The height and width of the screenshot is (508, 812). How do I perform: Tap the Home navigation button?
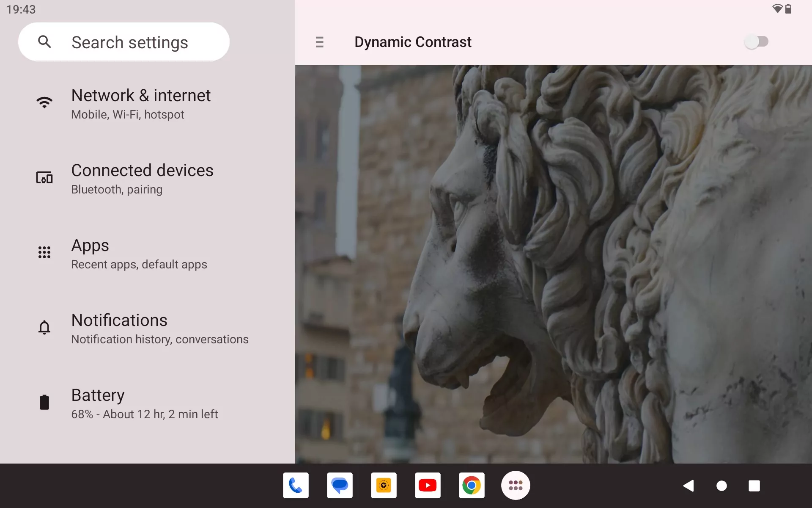pyautogui.click(x=721, y=486)
